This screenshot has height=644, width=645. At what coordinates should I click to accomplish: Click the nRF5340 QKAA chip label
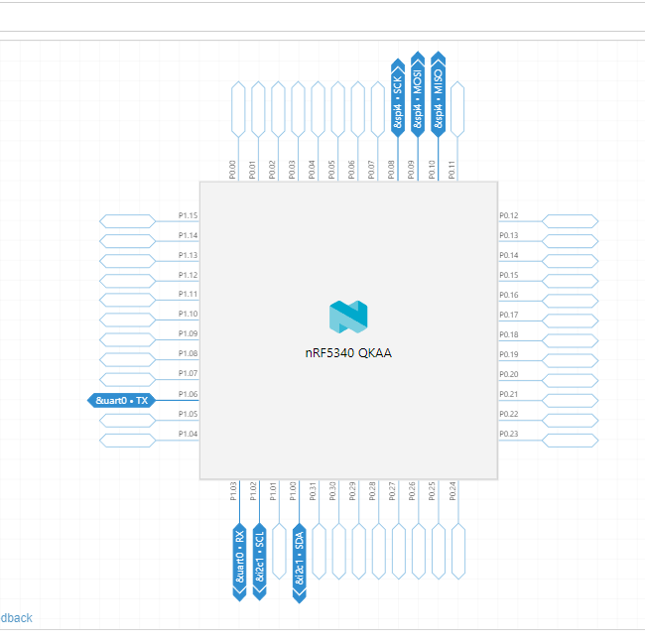tap(348, 353)
